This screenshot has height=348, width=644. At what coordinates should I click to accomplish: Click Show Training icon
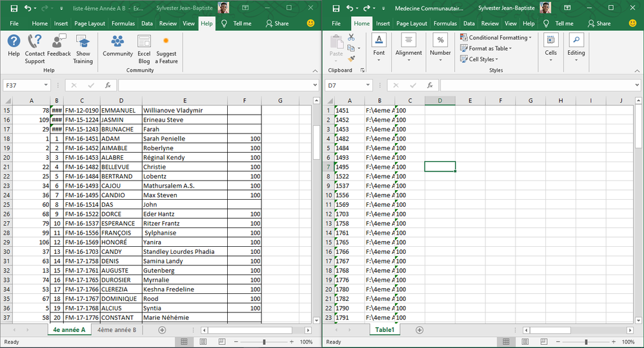click(83, 49)
